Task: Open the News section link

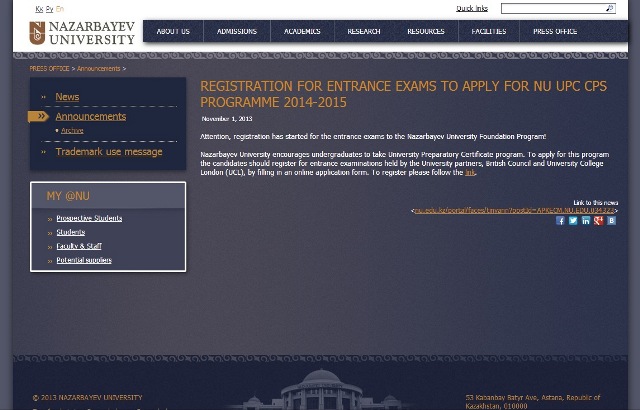Action: click(67, 97)
